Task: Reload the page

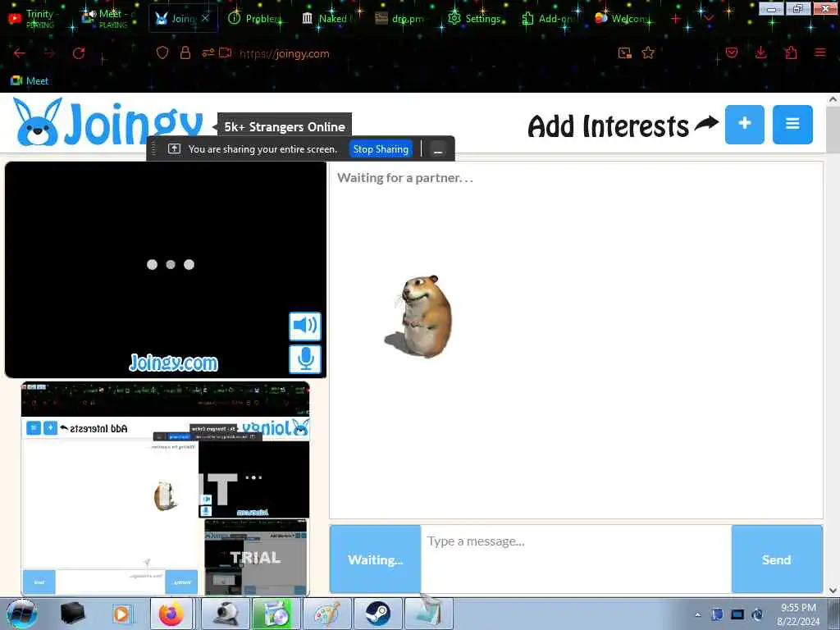Action: coord(79,53)
